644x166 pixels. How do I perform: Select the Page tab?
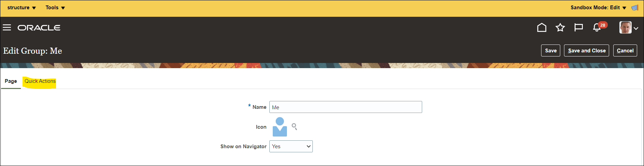pyautogui.click(x=11, y=81)
